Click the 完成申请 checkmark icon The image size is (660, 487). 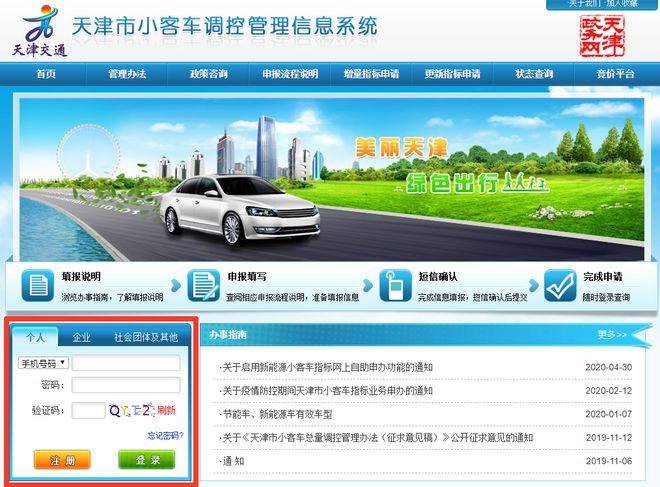560,285
